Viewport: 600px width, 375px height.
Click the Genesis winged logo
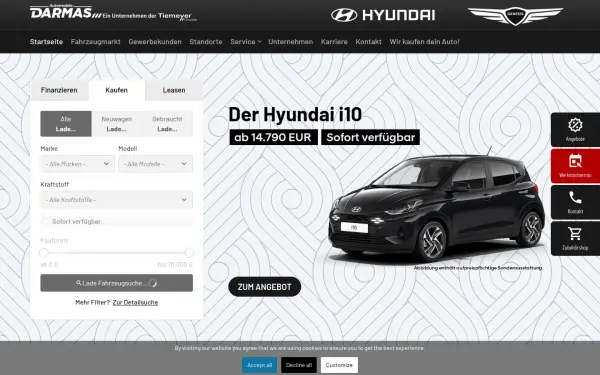[x=515, y=16]
